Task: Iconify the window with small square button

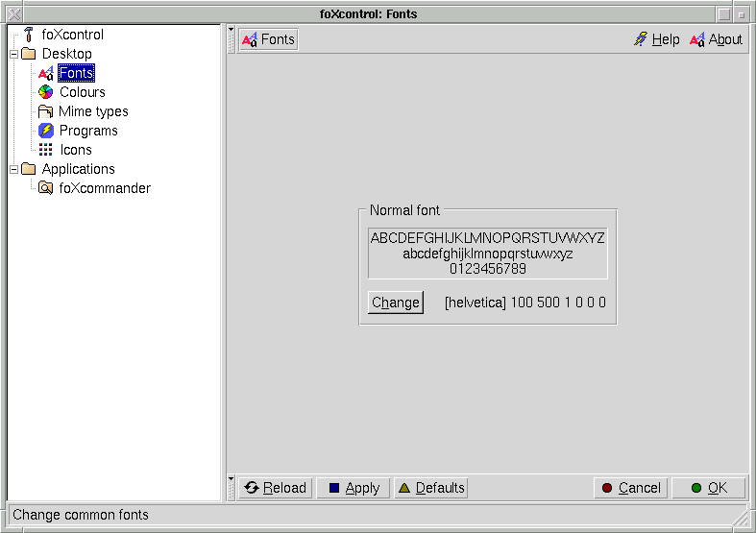Action: 741,14
